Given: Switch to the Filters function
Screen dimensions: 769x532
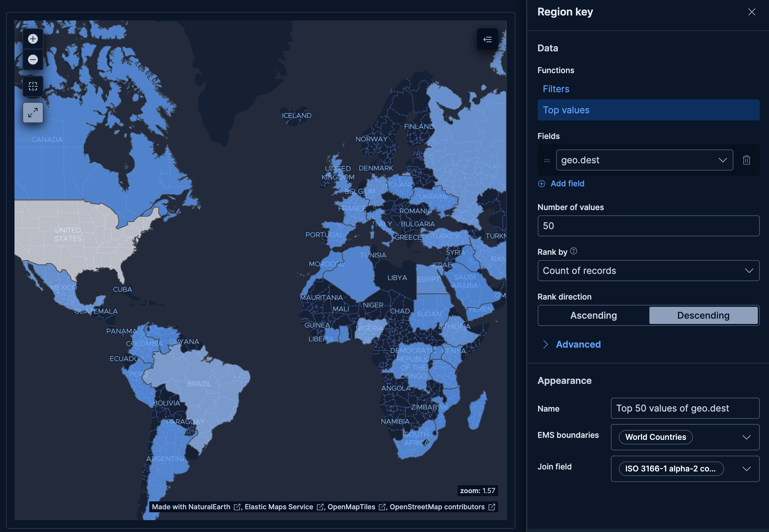Looking at the screenshot, I should [x=555, y=89].
